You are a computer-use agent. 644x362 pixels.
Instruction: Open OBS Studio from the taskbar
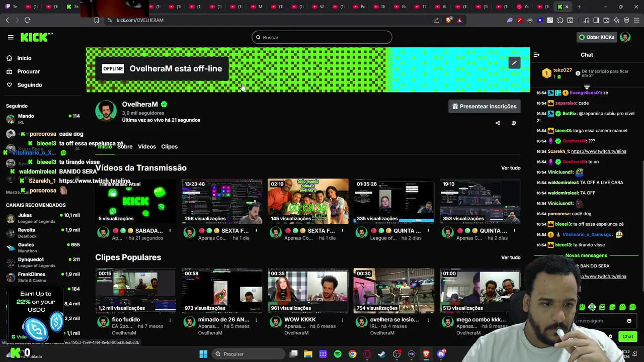point(396,354)
